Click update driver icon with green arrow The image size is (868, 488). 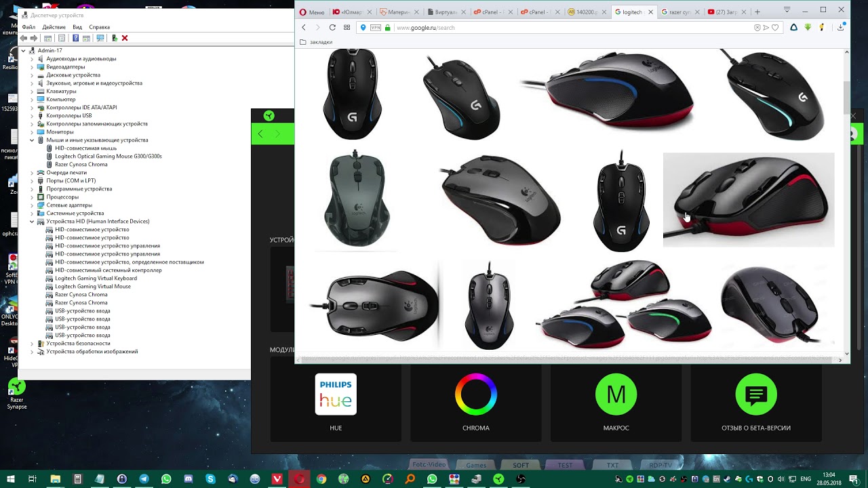[115, 38]
